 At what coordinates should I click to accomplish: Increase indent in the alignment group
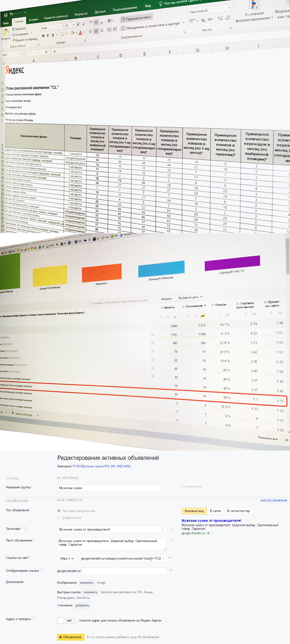point(115,29)
